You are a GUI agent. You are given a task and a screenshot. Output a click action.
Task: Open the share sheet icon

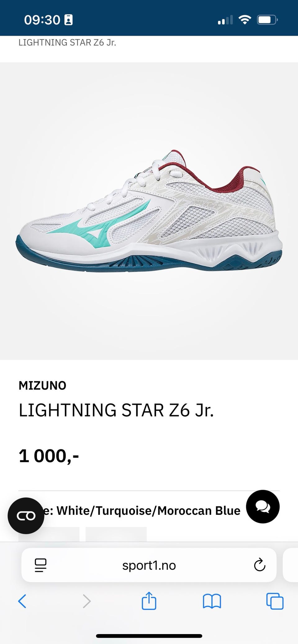coord(149,601)
